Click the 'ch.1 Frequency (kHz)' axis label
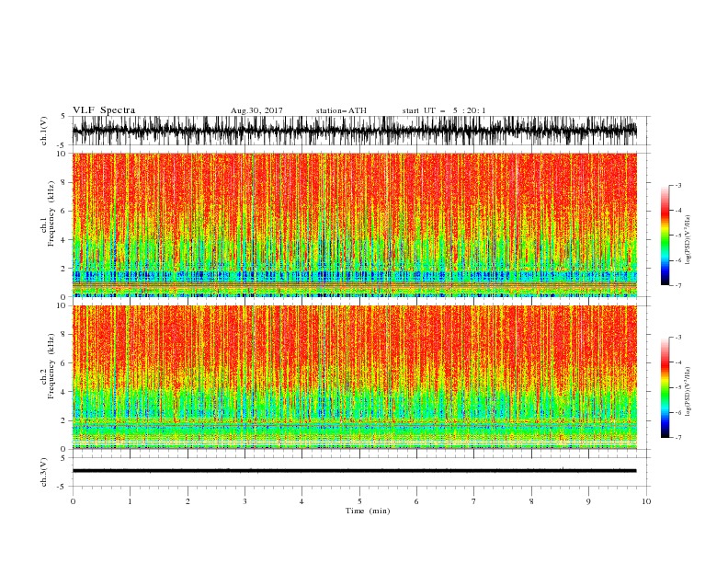728x563 pixels. [x=48, y=214]
